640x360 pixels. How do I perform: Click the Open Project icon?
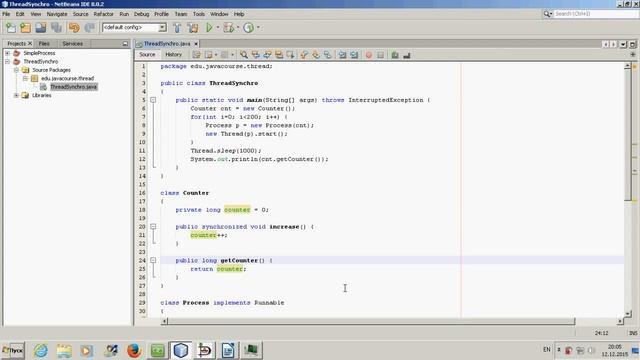click(x=40, y=28)
